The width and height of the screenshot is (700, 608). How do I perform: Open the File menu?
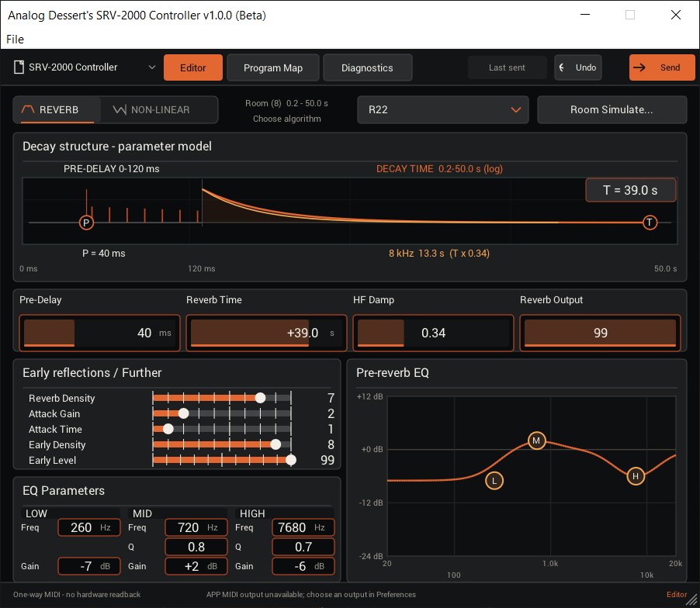15,40
